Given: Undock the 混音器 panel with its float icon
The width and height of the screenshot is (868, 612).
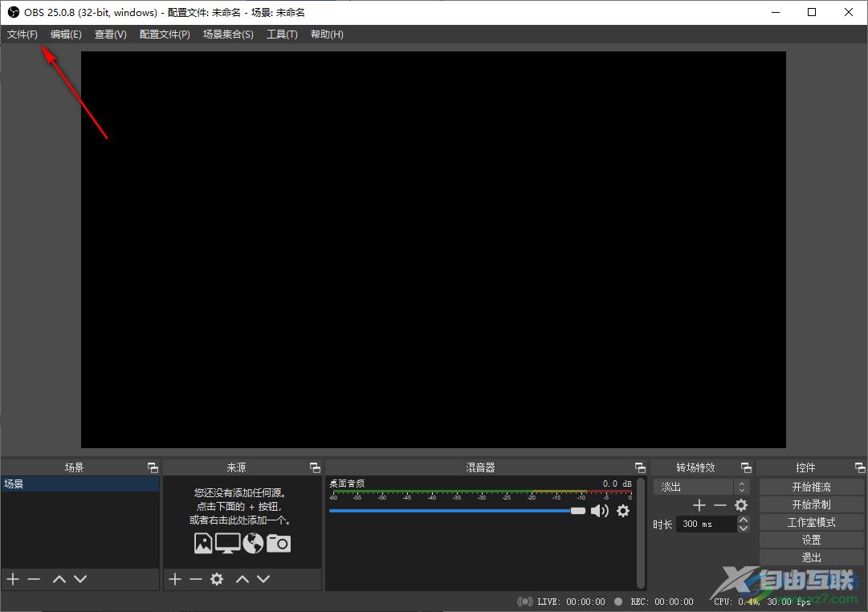Looking at the screenshot, I should pyautogui.click(x=640, y=468).
